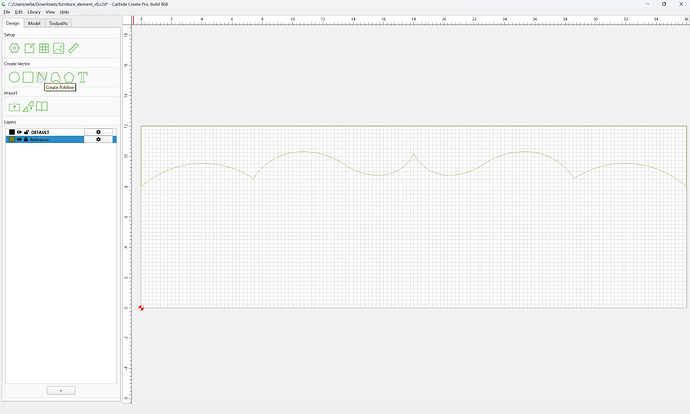
Task: Click the Create Circle tool
Action: 14,77
